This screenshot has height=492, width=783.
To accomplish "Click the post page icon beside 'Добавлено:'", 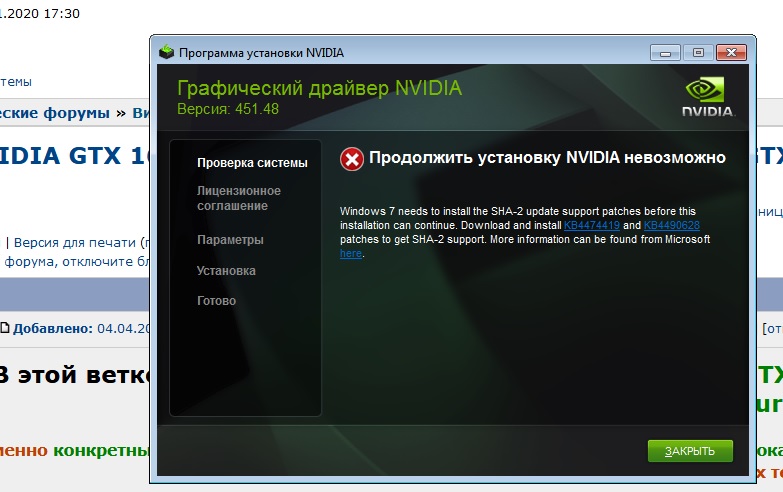I will 5,328.
